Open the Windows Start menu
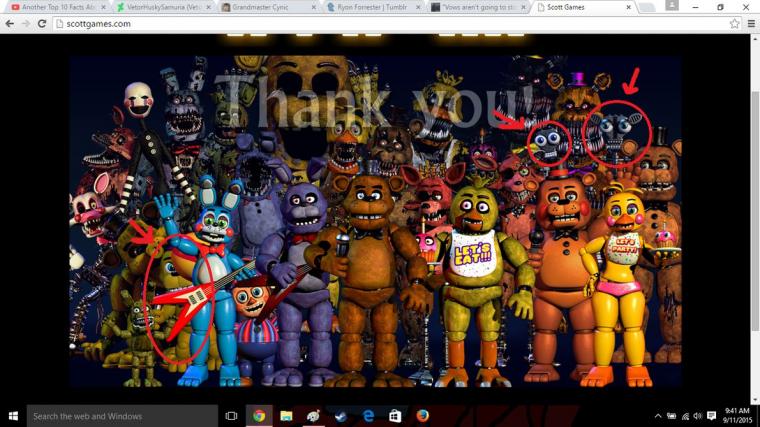 13,416
